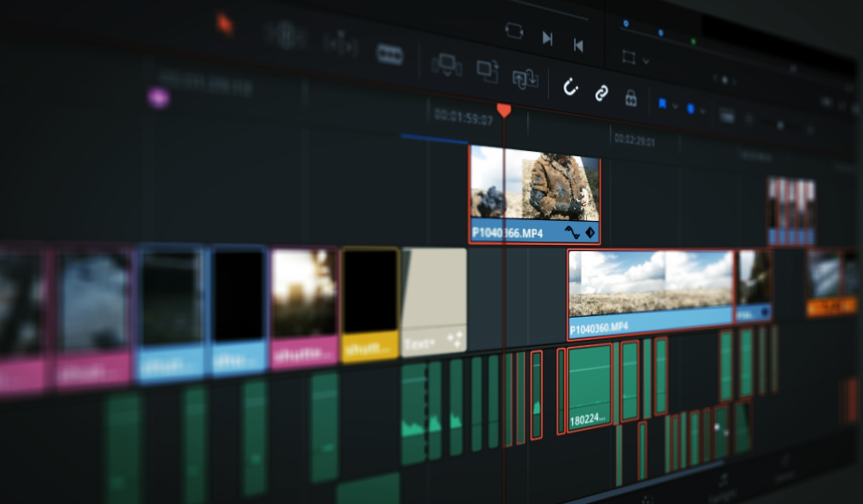Viewport: 863px width, 504px height.
Task: Select the red arrow Selection tool
Action: pos(224,23)
